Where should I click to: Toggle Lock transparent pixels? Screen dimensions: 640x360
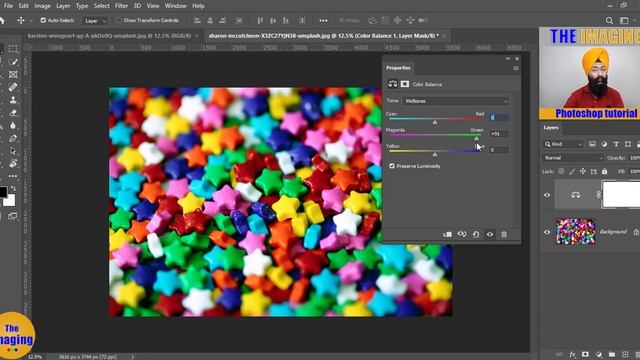coord(561,171)
